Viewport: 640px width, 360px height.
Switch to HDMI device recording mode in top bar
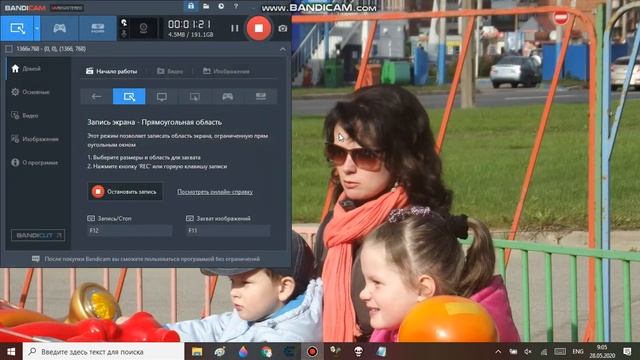(x=98, y=28)
